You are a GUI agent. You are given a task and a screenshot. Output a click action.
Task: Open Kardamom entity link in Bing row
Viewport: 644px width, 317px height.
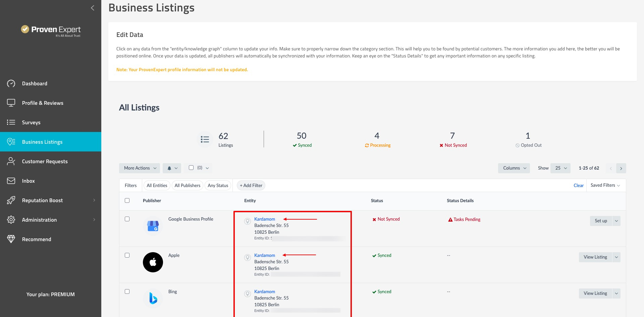(265, 291)
